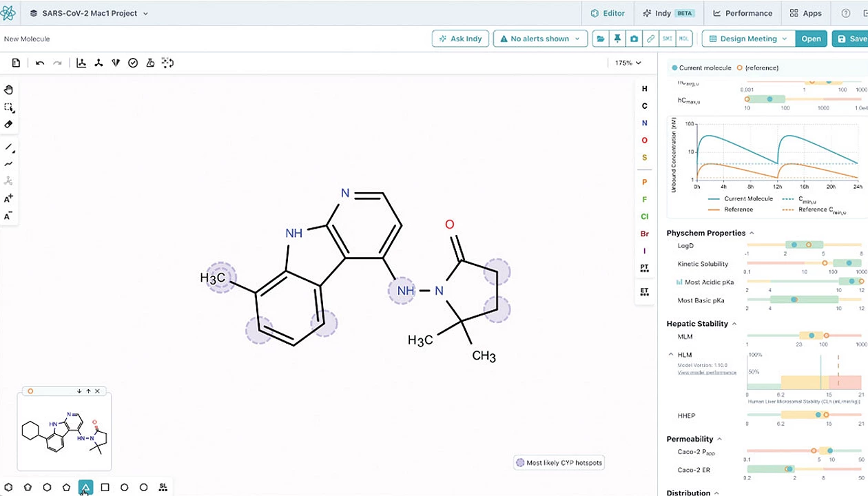Choose the oxygen O atom
The image size is (868, 496).
tap(645, 141)
